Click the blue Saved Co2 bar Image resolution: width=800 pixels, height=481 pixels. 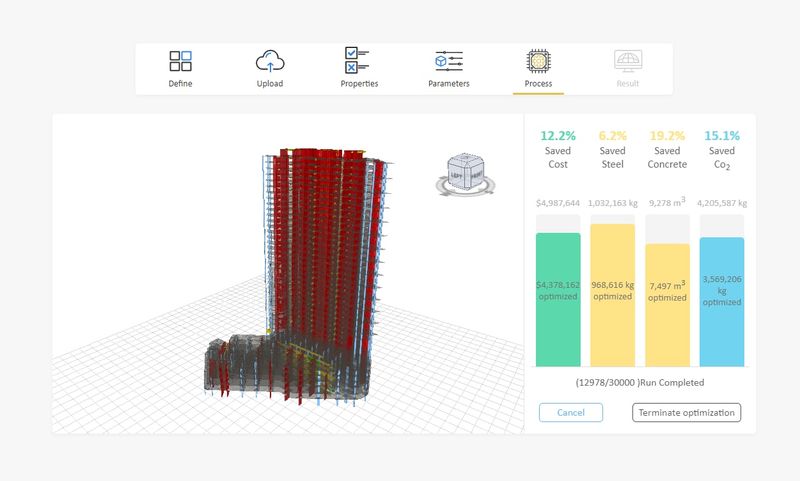pyautogui.click(x=722, y=301)
